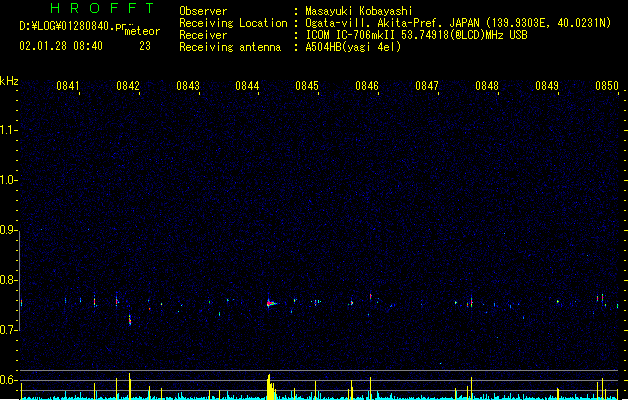629x400 pixels.
Task: Select the A504HB(yagi 4el) antenna text
Action: coord(353,47)
